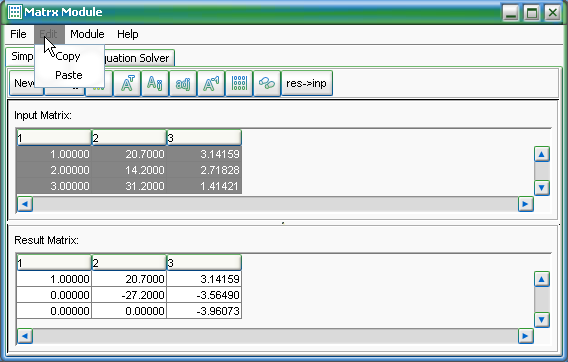Open the File menu
Image resolution: width=568 pixels, height=362 pixels.
coord(18,34)
